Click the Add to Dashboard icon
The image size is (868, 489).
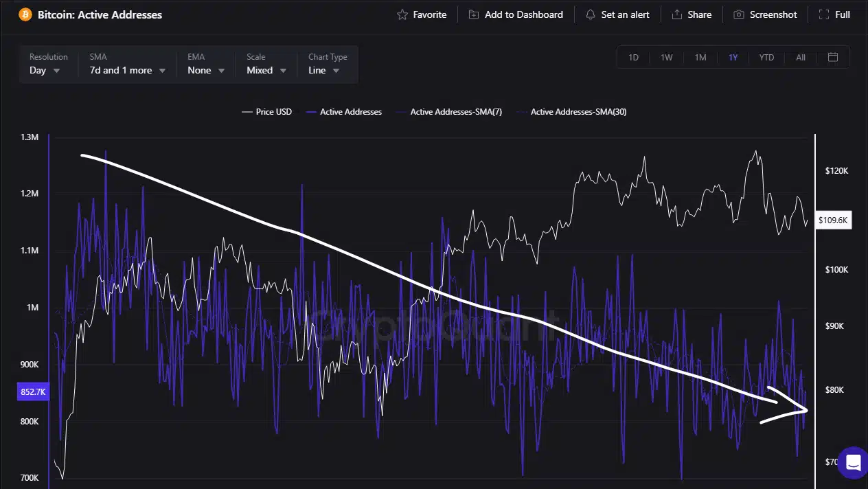click(x=474, y=14)
